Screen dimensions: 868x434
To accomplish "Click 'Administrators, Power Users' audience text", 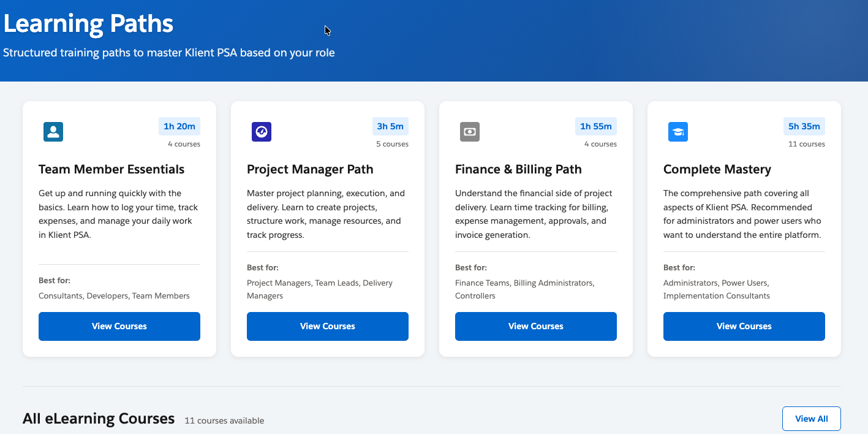I will click(717, 289).
